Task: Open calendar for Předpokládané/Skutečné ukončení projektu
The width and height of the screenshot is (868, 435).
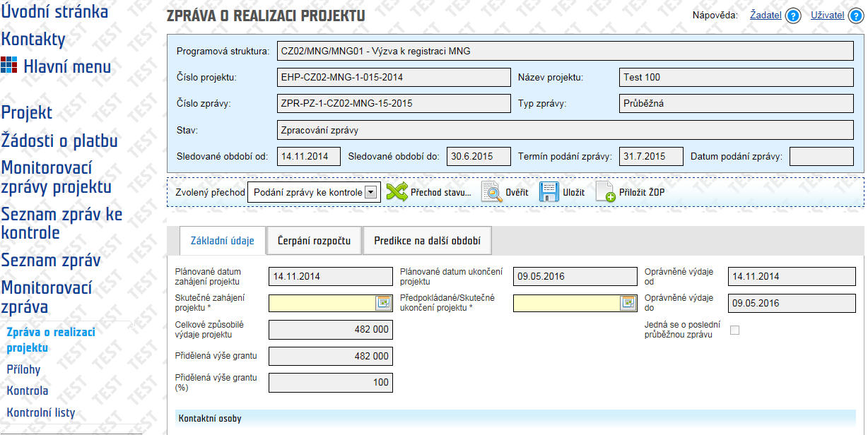Action: coord(628,303)
